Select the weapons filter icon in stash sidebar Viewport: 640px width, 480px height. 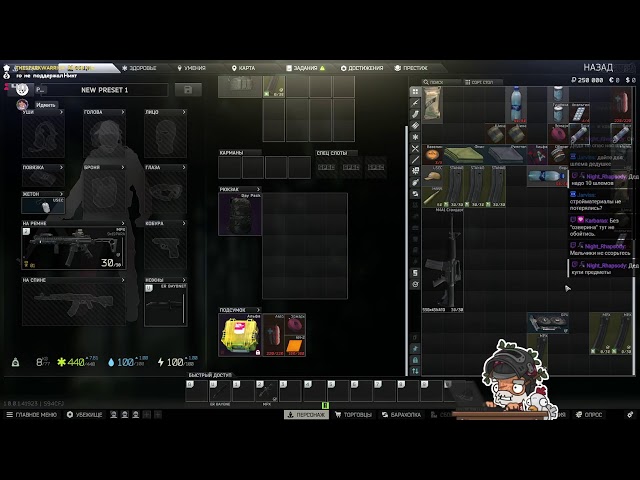click(415, 103)
